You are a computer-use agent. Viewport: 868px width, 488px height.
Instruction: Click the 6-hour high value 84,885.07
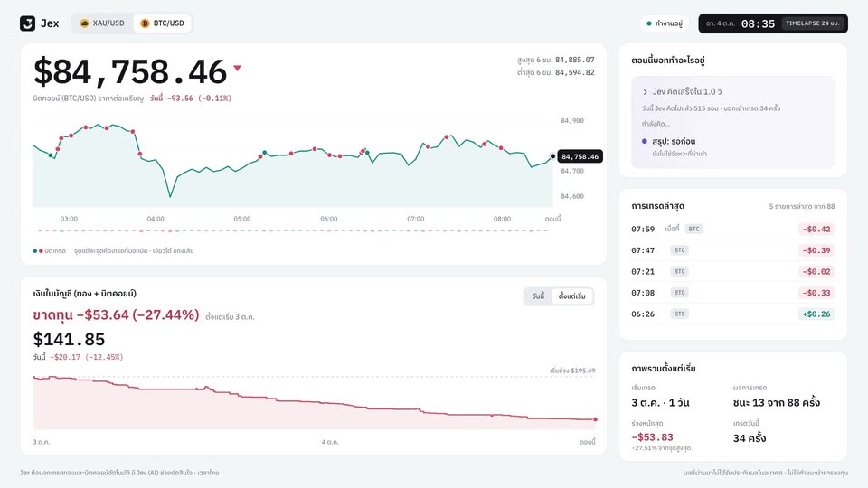point(575,60)
